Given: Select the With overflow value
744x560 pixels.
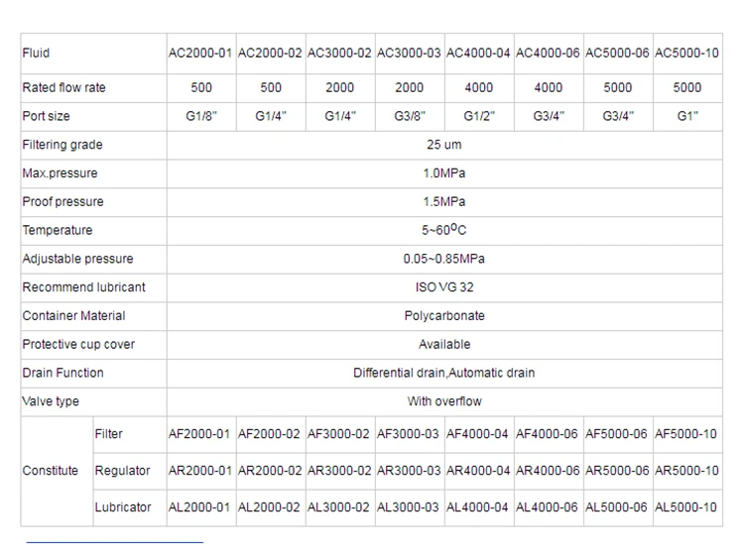Looking at the screenshot, I should click(444, 401).
